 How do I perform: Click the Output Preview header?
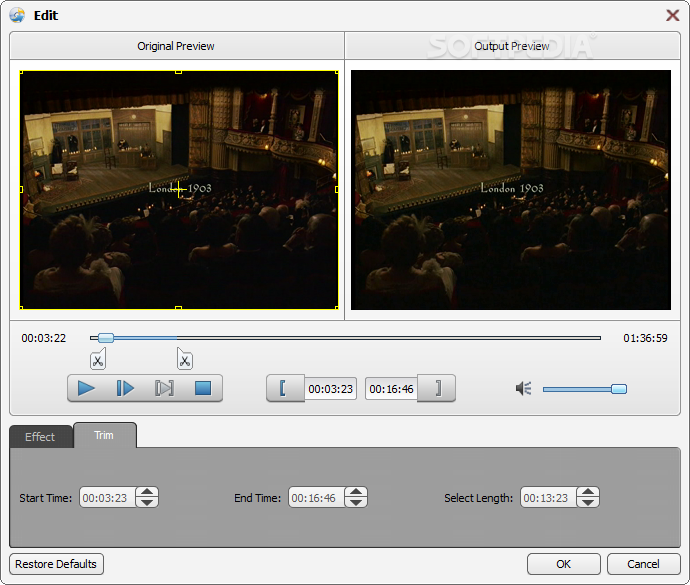(512, 46)
